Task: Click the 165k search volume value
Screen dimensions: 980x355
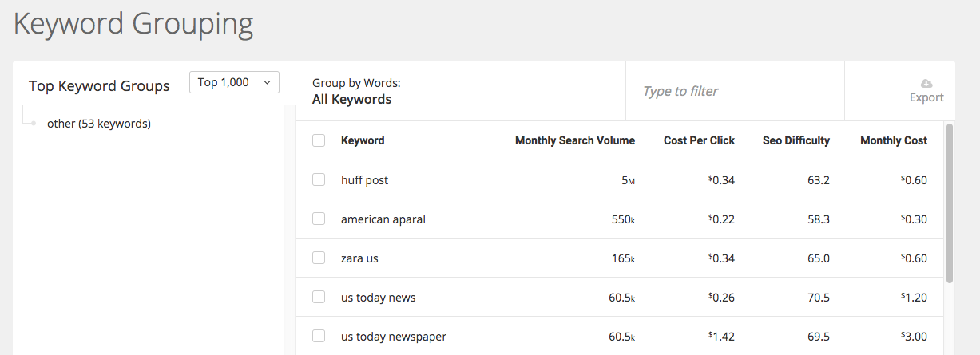Action: point(623,258)
